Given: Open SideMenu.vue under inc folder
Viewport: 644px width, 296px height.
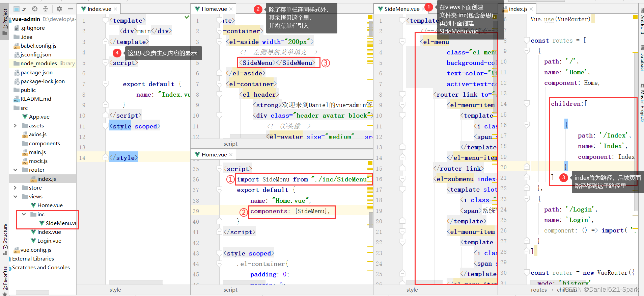Looking at the screenshot, I should (58, 223).
